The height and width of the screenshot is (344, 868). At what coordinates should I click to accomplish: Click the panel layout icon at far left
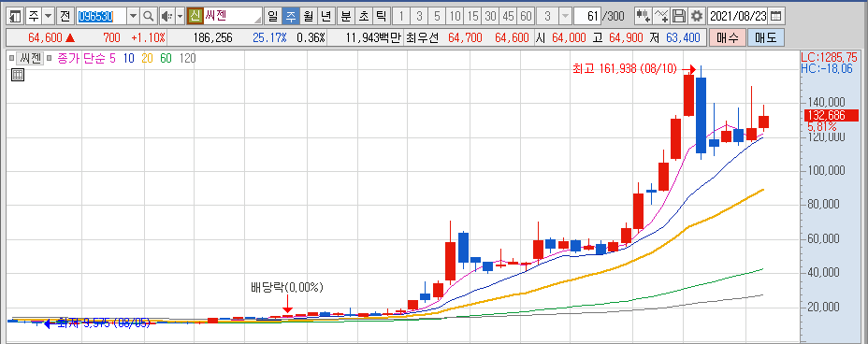click(x=16, y=16)
